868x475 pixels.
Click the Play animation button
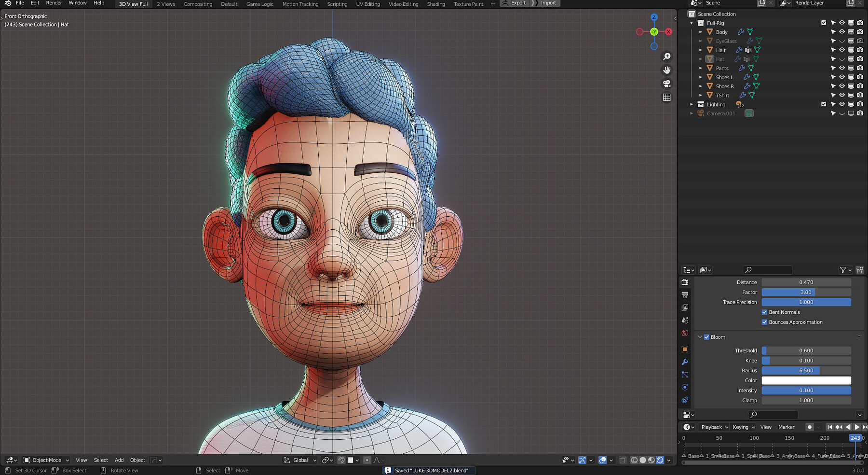[x=857, y=427]
